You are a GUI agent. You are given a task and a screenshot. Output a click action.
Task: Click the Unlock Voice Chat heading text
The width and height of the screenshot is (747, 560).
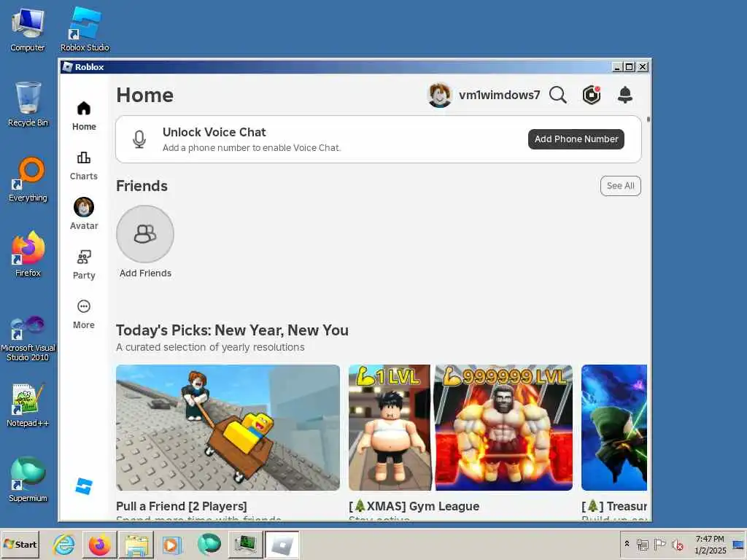214,132
